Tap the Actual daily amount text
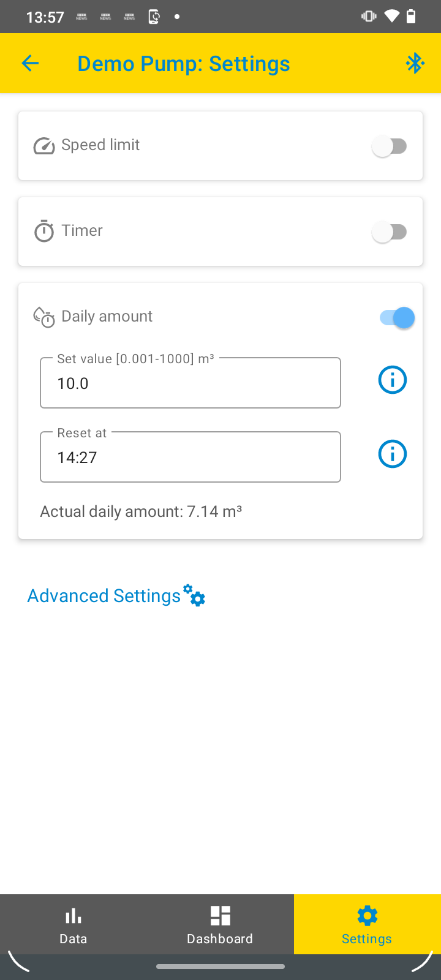Image resolution: width=441 pixels, height=980 pixels. pos(141,511)
